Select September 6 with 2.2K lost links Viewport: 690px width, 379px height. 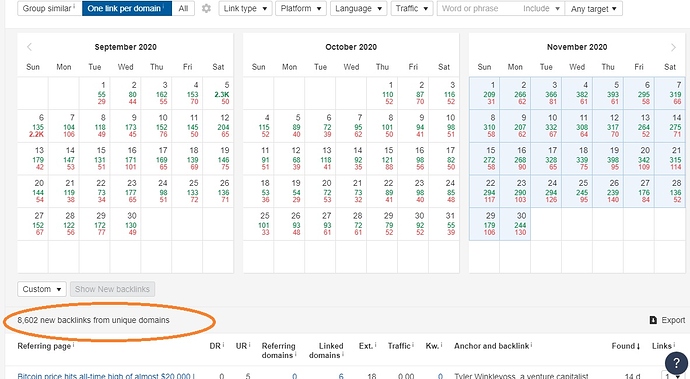[33, 126]
